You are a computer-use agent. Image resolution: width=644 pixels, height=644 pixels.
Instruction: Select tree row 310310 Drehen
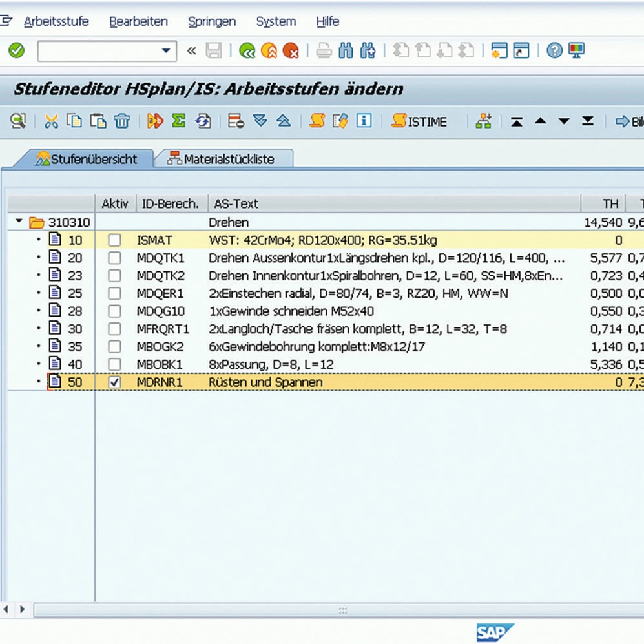point(326,222)
